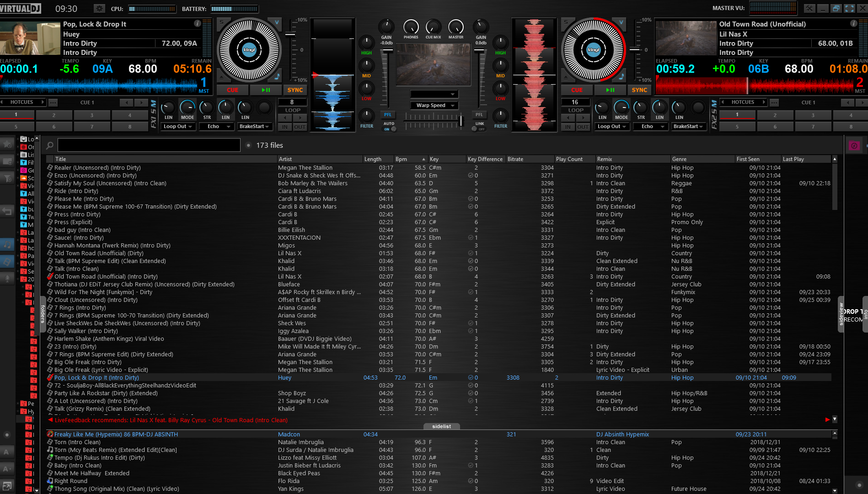Click deck 1 pitch slider
This screenshot has width=868, height=494.
(x=290, y=34)
